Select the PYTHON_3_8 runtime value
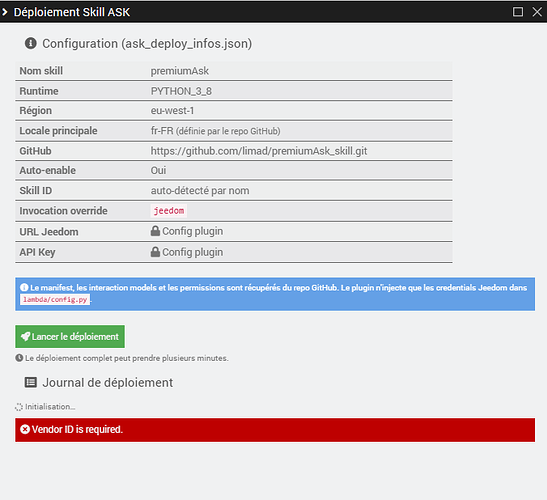The image size is (547, 500). 181,91
